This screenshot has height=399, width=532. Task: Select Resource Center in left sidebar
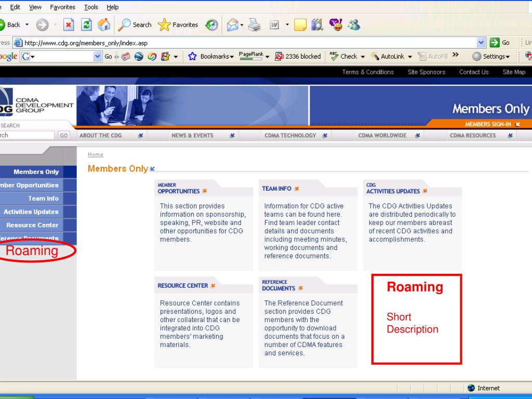(x=32, y=225)
